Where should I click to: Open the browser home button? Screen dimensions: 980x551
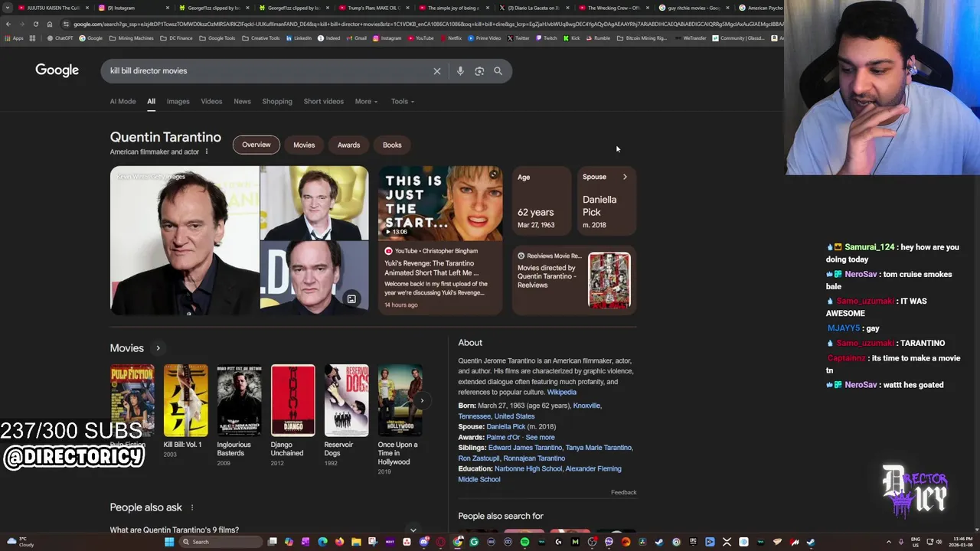50,24
